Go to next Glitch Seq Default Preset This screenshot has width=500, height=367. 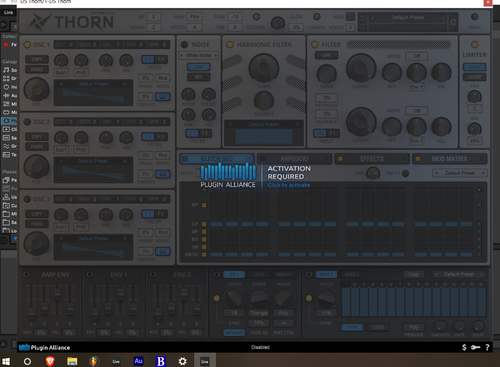coord(483,173)
